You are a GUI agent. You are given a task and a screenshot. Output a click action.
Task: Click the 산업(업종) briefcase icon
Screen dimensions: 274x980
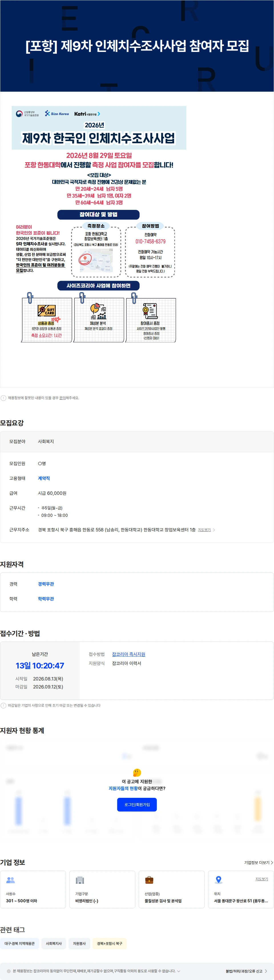click(x=149, y=880)
